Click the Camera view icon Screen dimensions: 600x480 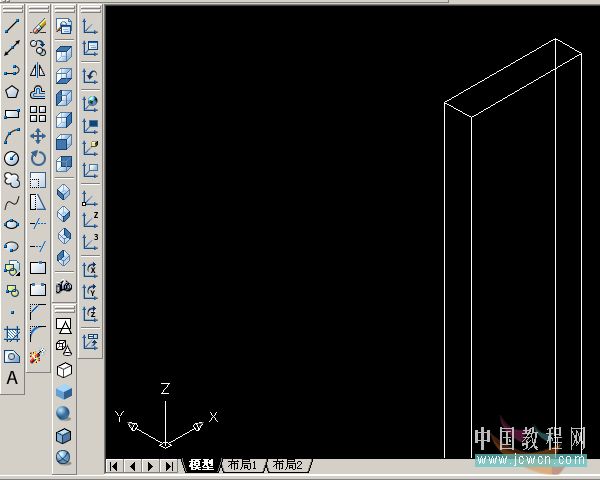64,286
